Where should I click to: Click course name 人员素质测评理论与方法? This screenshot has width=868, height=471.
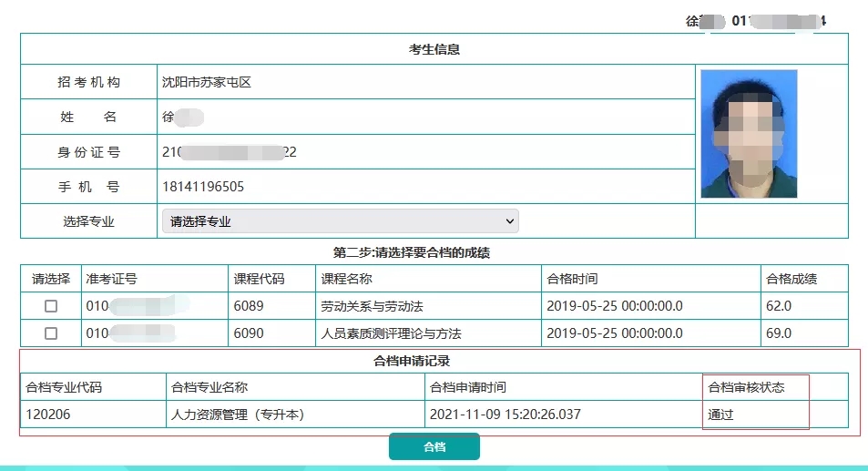391,333
